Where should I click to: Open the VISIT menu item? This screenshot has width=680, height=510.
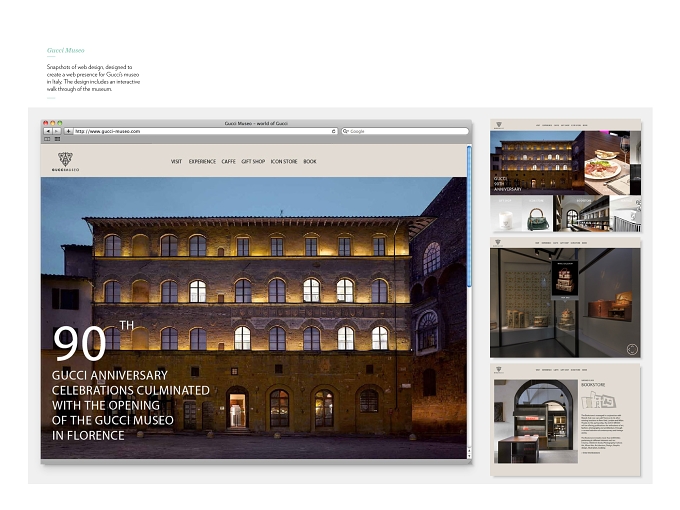176,161
